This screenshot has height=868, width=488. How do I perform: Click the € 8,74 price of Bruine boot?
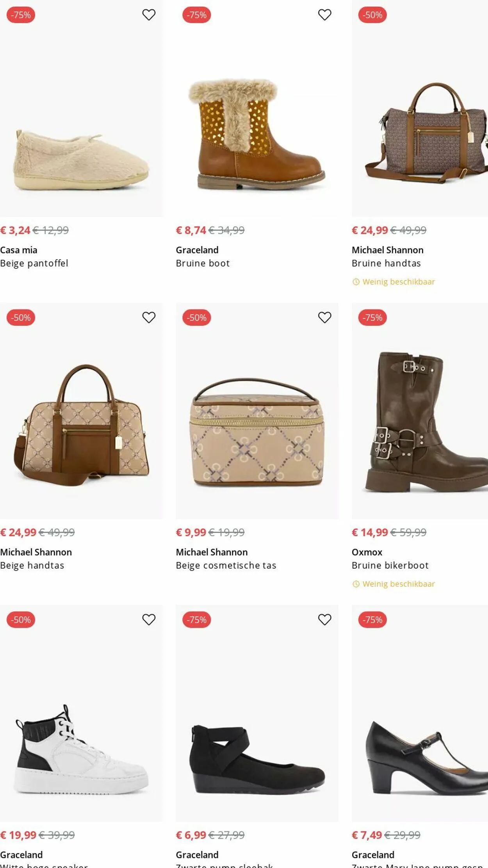[x=191, y=230]
